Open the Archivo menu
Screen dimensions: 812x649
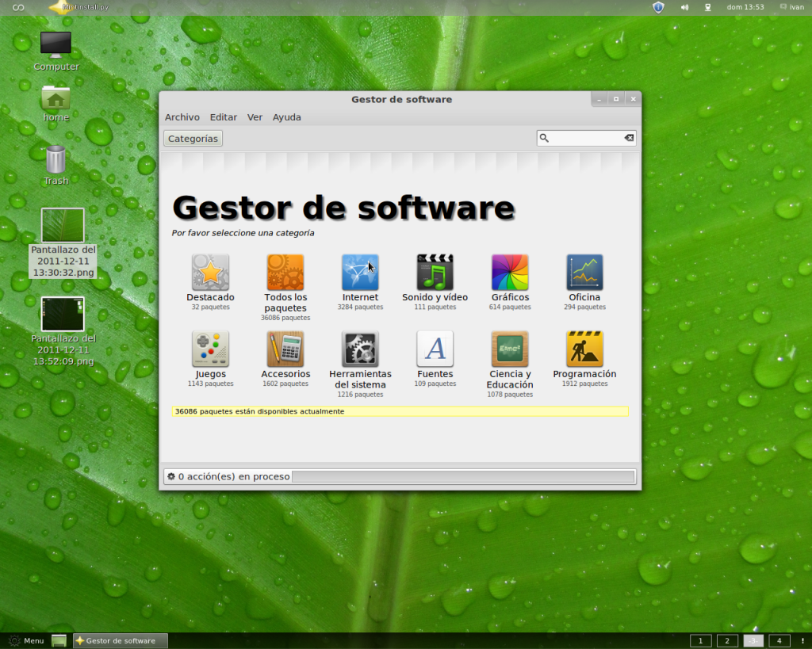click(182, 116)
